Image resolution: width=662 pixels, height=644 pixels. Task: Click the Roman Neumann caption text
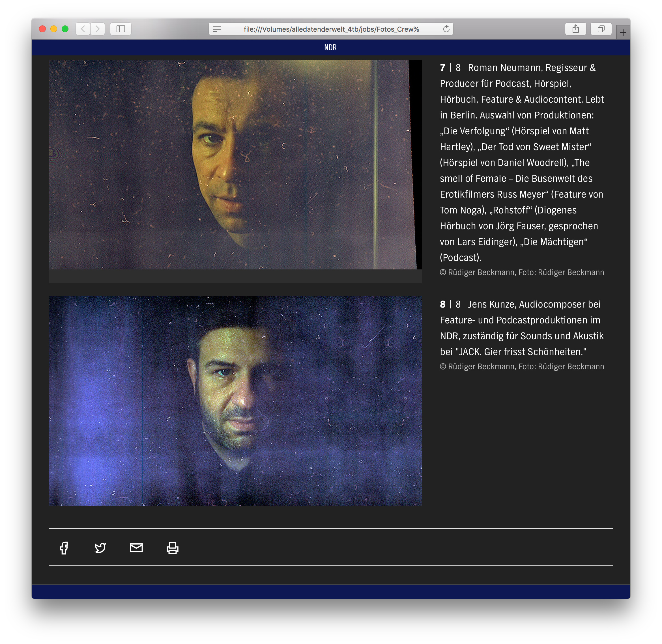522,162
